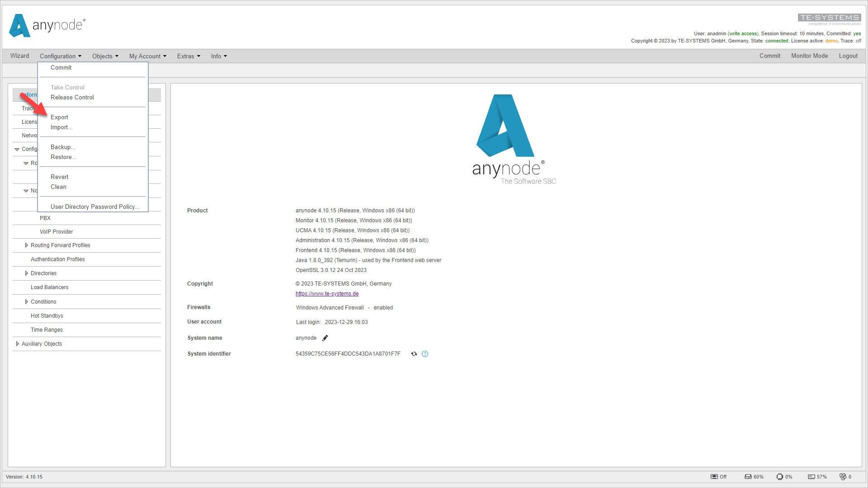
Task: Click the 'OpenSSL 3.0.12 24 Oct 2023' line
Action: (x=331, y=270)
